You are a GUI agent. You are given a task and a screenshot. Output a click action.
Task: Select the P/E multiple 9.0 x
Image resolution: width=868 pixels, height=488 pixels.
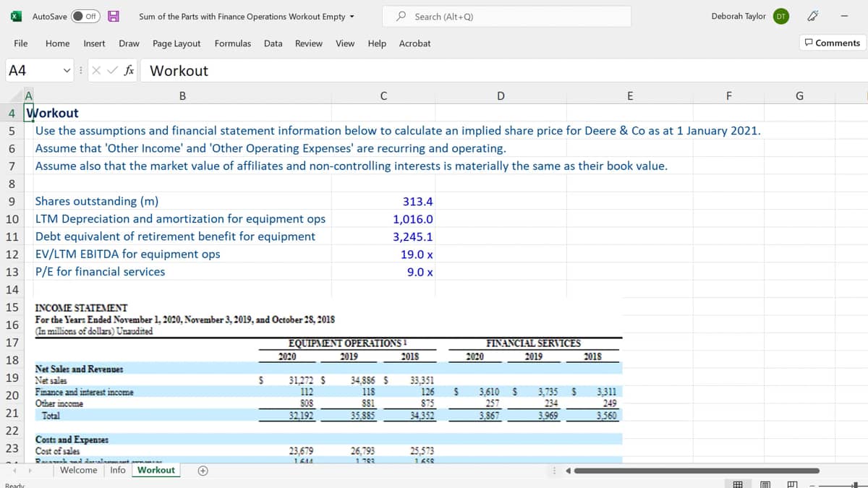point(383,272)
